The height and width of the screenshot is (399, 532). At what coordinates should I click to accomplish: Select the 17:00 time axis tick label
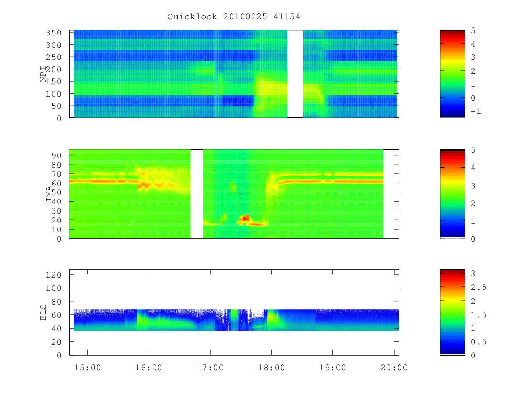click(210, 368)
